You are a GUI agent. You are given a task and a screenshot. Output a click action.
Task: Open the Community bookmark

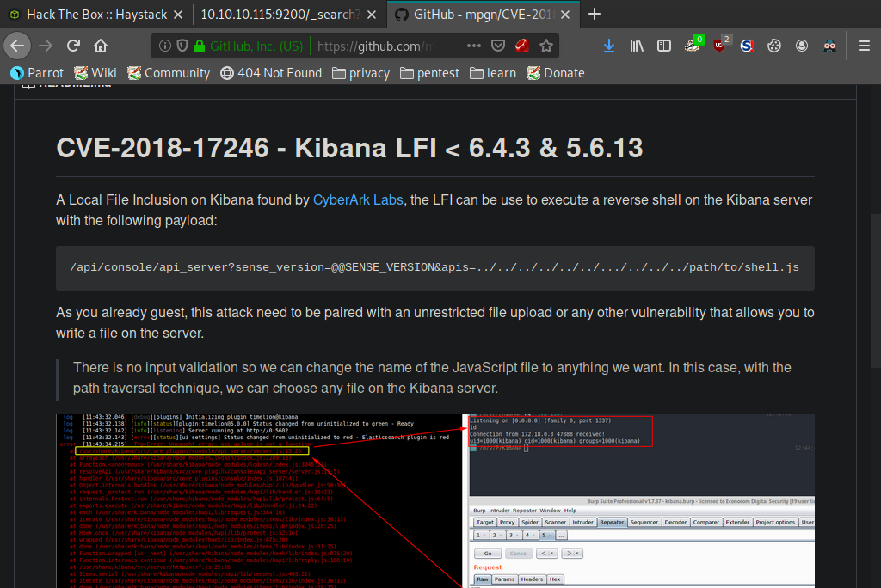169,73
